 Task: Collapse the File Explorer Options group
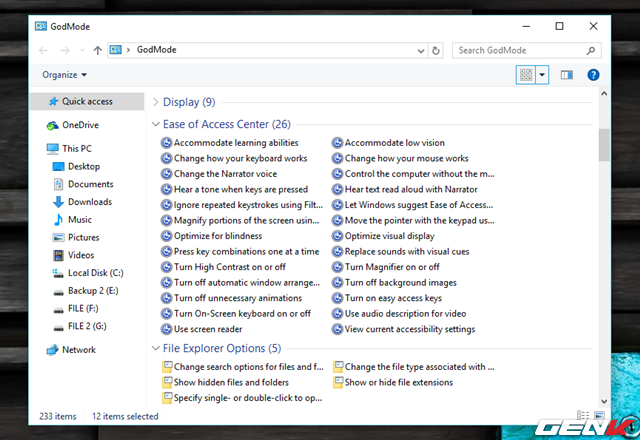[x=156, y=348]
